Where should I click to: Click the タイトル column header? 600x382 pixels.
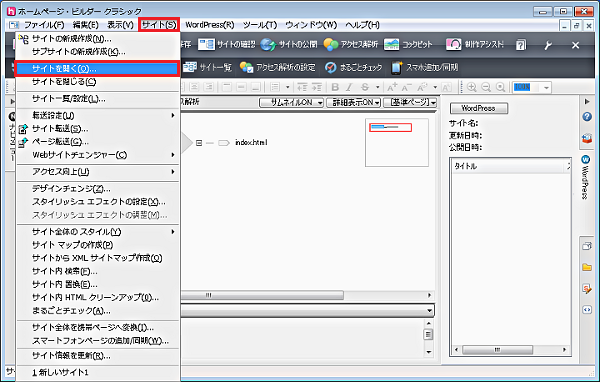tap(509, 166)
